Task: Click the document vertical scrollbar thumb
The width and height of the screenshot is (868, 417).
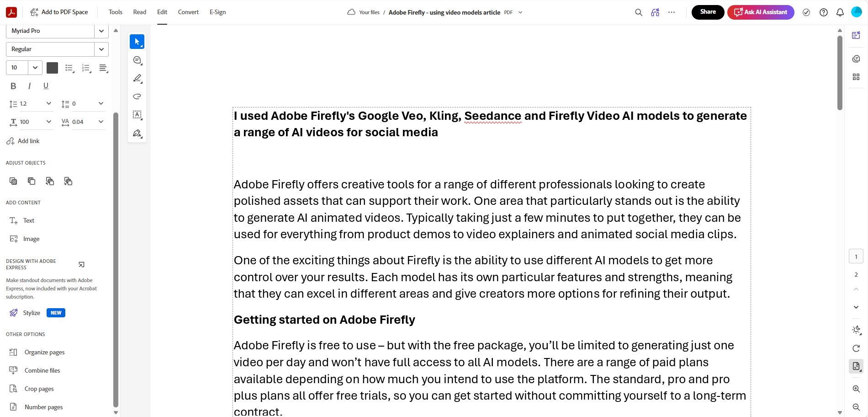Action: pos(840,72)
